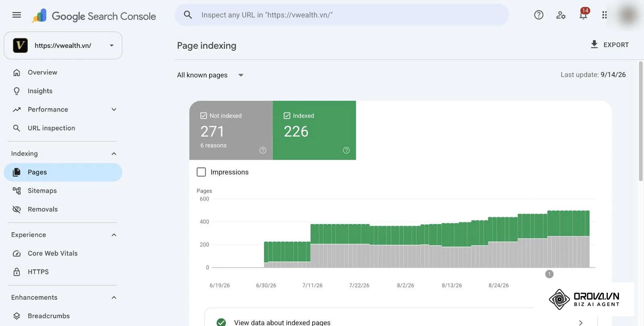The width and height of the screenshot is (644, 326).
Task: Toggle the Not indexed checkbox
Action: [204, 116]
